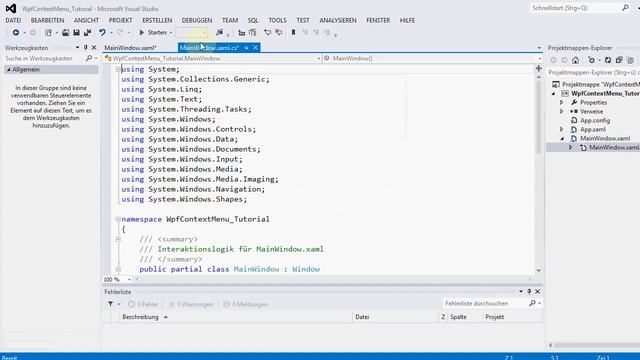640x360 pixels.
Task: Collapse the Allgemein toolbox group
Action: (9, 70)
